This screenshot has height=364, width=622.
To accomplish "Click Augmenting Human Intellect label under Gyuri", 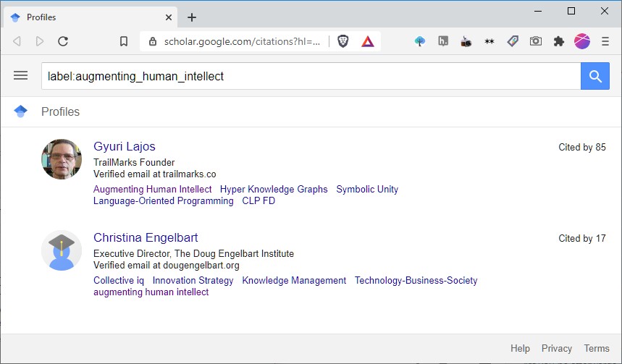I will click(152, 189).
